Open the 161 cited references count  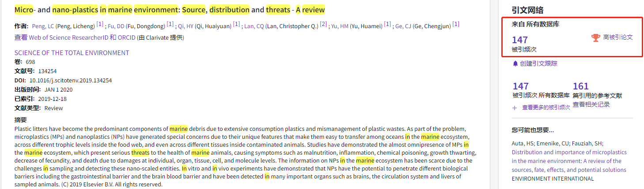point(581,86)
